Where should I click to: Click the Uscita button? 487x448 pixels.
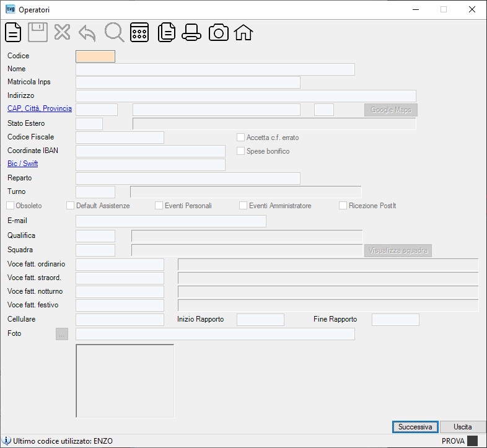(x=463, y=427)
